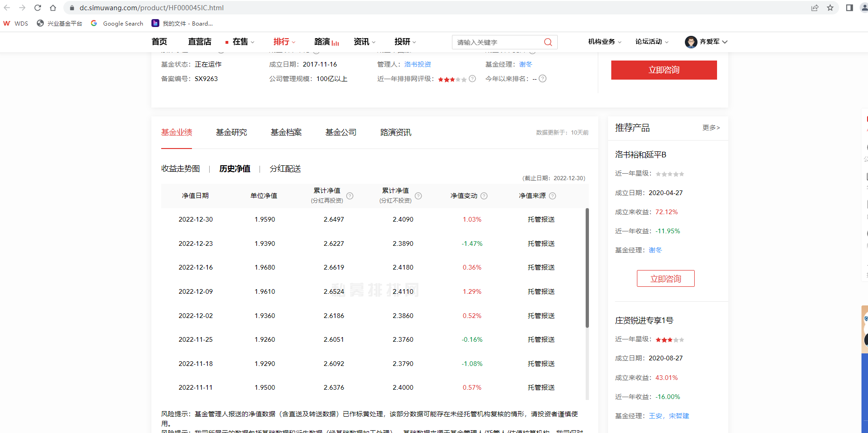Go to browser home icon
Viewport: 868px width, 433px height.
pyautogui.click(x=53, y=8)
